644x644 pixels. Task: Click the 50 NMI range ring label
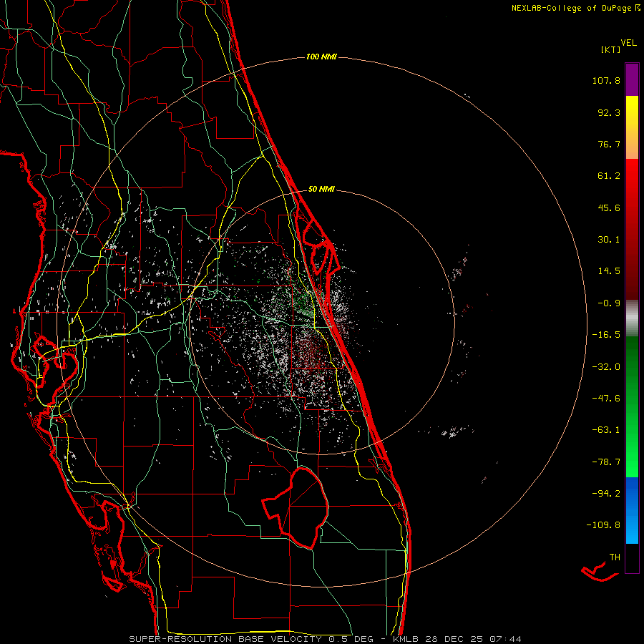click(321, 189)
